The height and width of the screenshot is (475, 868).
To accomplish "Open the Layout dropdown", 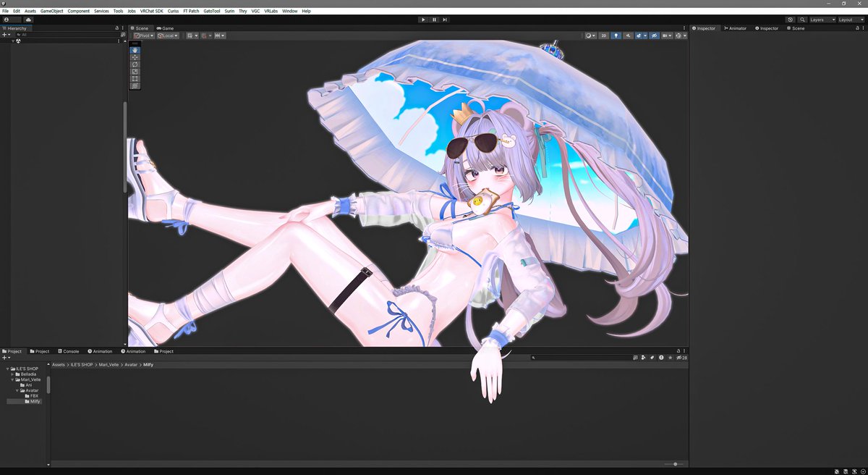I will tap(851, 20).
